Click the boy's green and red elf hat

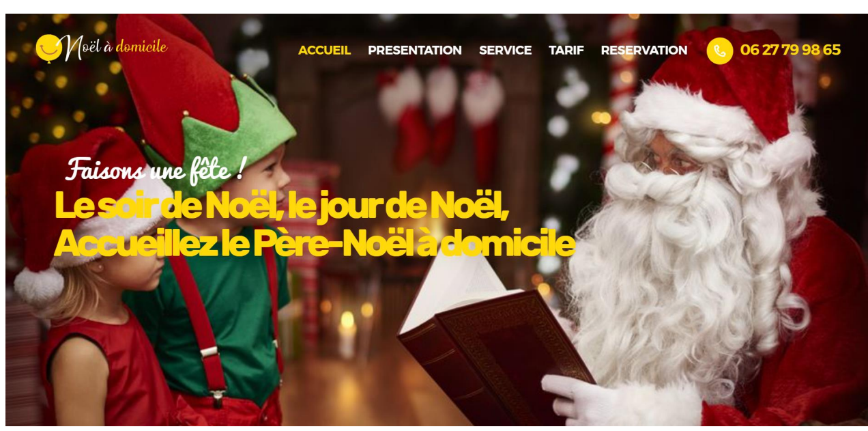tap(205, 96)
